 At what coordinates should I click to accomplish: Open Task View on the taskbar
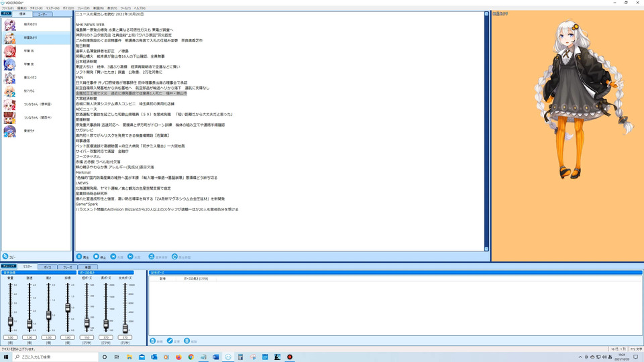(117, 357)
